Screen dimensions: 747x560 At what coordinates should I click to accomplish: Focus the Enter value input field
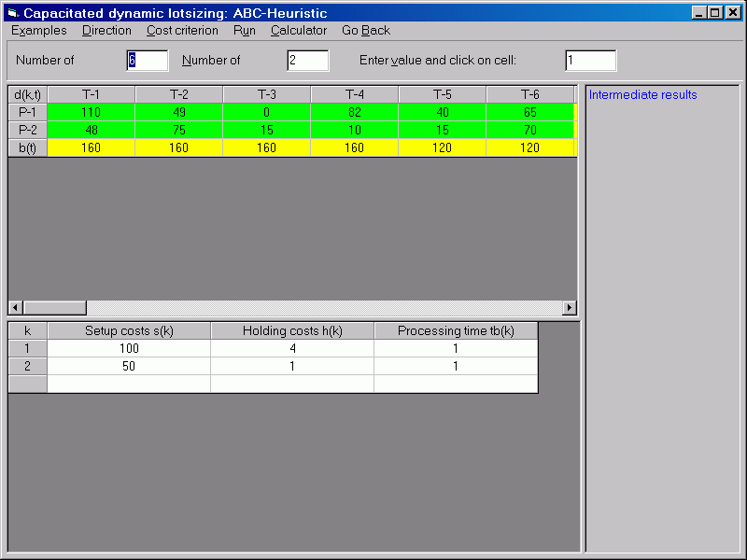point(590,61)
